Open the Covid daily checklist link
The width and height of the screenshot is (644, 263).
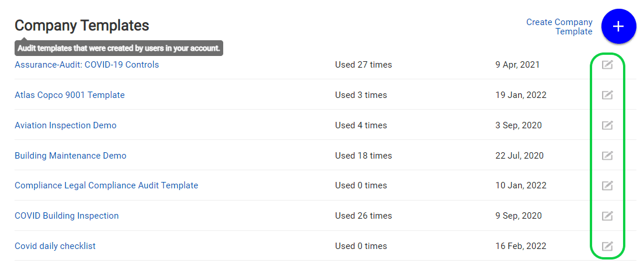[x=55, y=246]
